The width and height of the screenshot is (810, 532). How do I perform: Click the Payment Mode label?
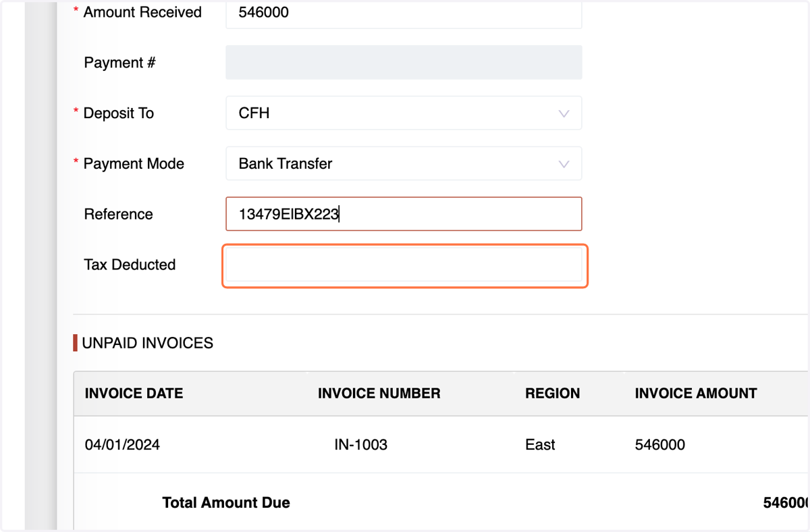point(134,164)
